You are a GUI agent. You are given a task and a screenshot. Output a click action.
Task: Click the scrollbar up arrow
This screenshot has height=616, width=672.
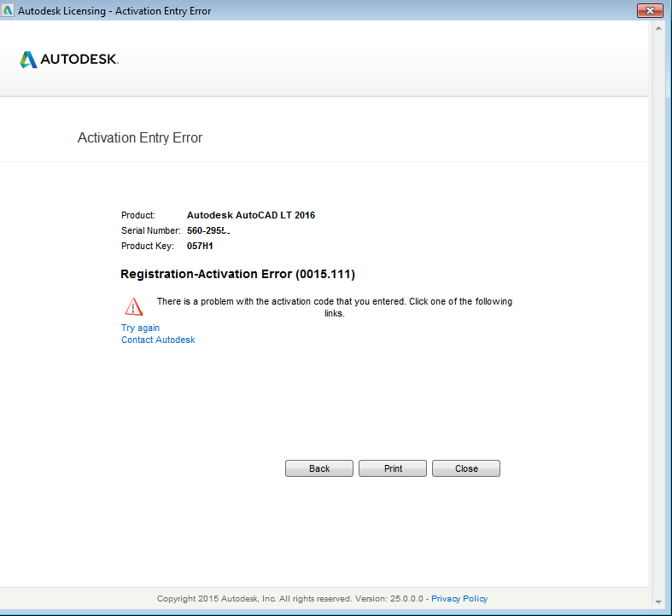[658, 28]
